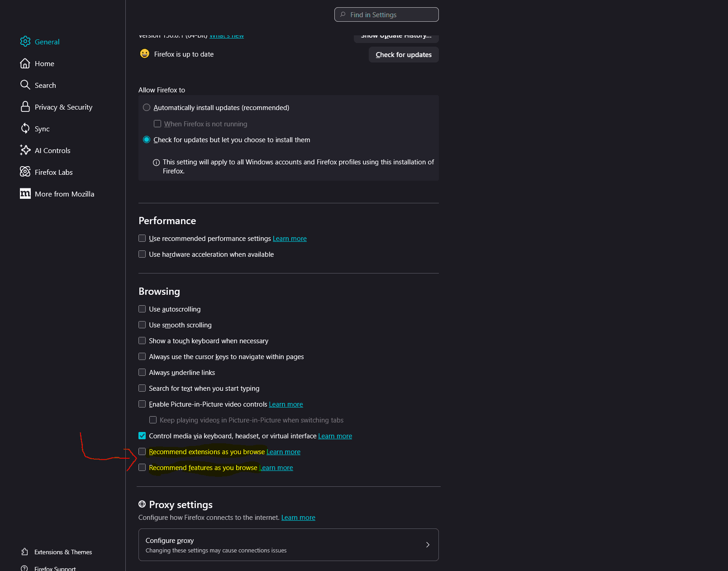The height and width of the screenshot is (571, 728).
Task: Select Automatically install updates radio option
Action: coord(147,108)
